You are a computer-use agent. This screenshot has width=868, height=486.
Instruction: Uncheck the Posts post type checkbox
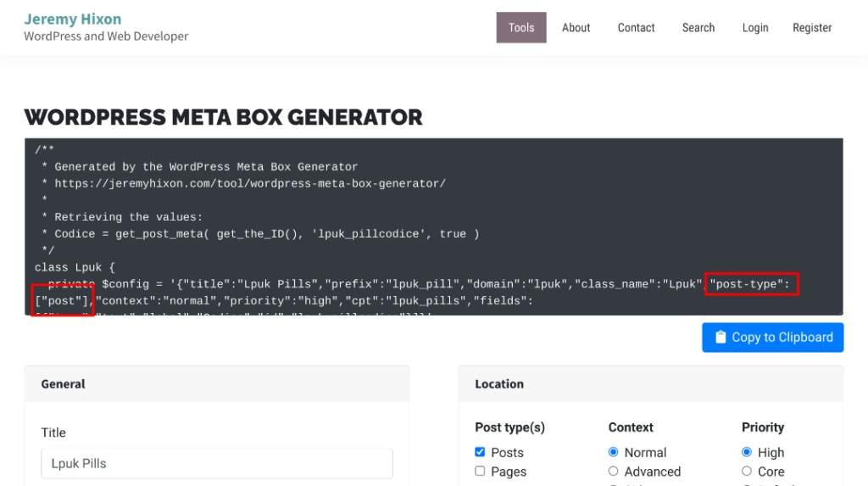481,452
